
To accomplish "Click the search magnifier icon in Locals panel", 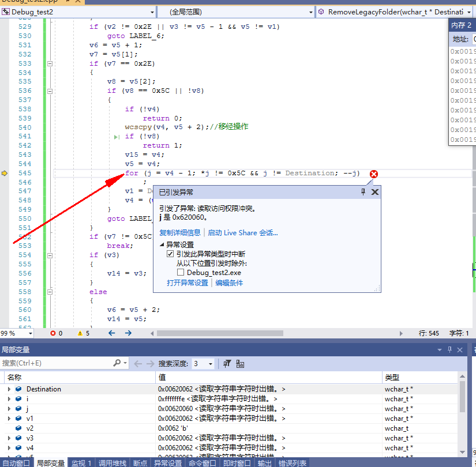I will coord(117,363).
